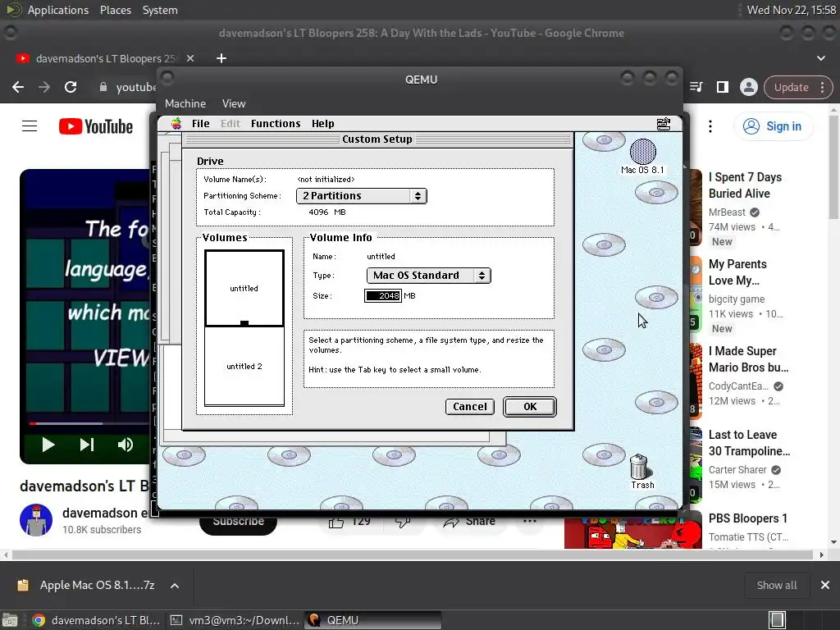Image resolution: width=840 pixels, height=630 pixels.
Task: Open YouTube hamburger guide menu
Action: (x=30, y=126)
